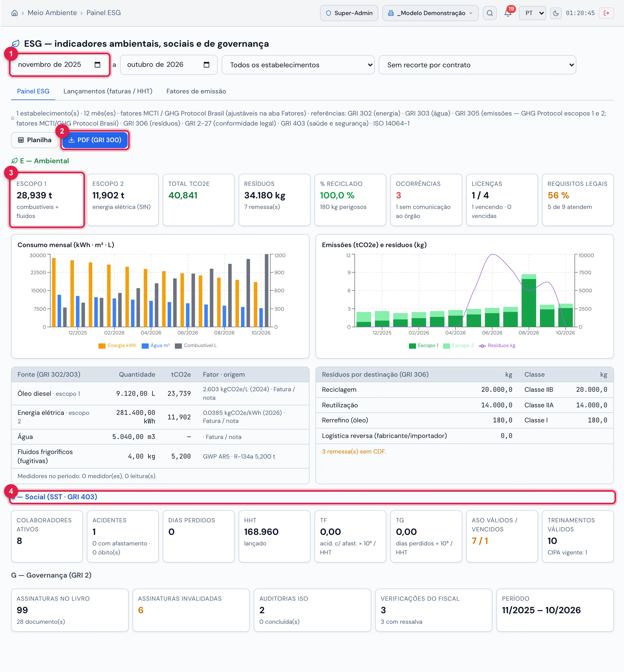
Task: Open the PT language selector
Action: pos(533,13)
